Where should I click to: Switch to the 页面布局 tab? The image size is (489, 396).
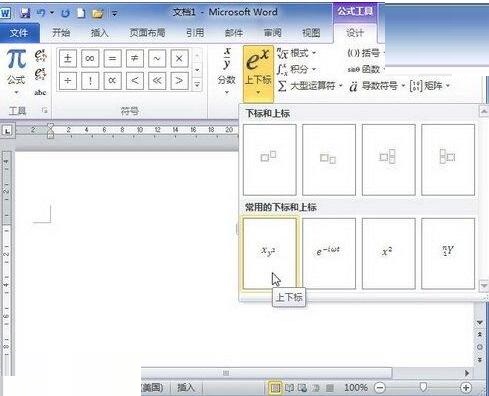[x=147, y=33]
